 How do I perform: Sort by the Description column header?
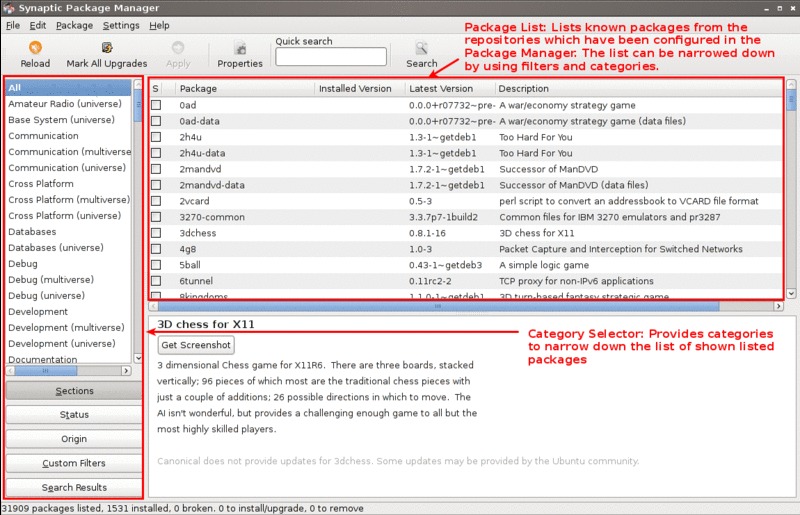click(638, 88)
